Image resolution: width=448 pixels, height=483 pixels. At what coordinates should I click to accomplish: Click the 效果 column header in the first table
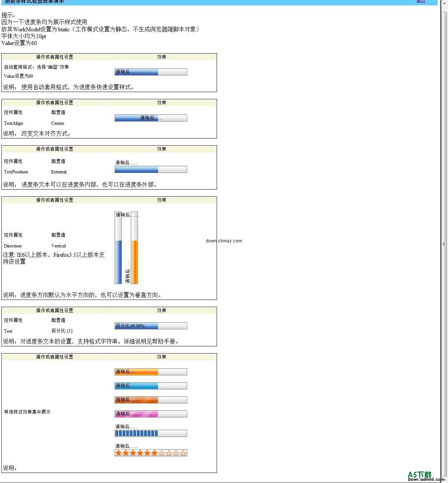coord(162,56)
